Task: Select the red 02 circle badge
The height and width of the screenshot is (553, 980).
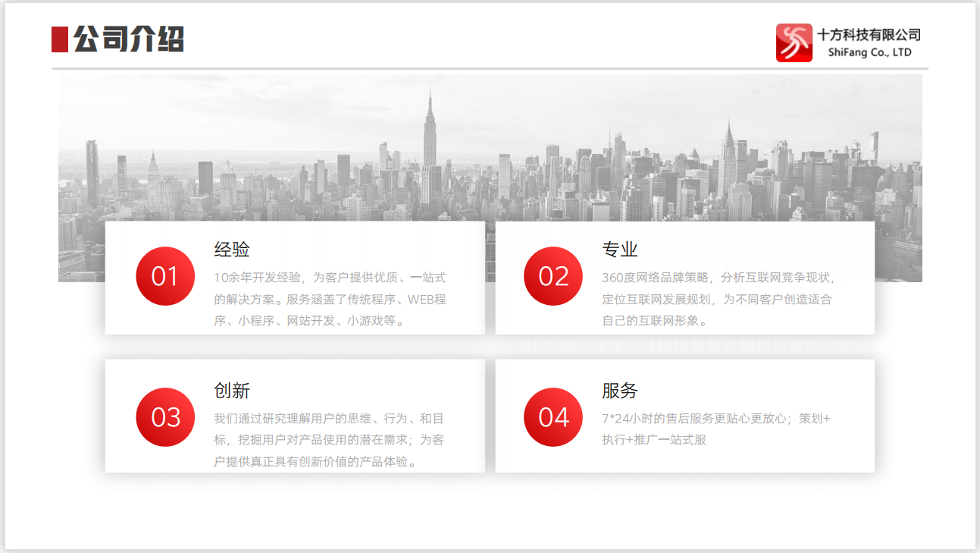Action: pyautogui.click(x=553, y=276)
